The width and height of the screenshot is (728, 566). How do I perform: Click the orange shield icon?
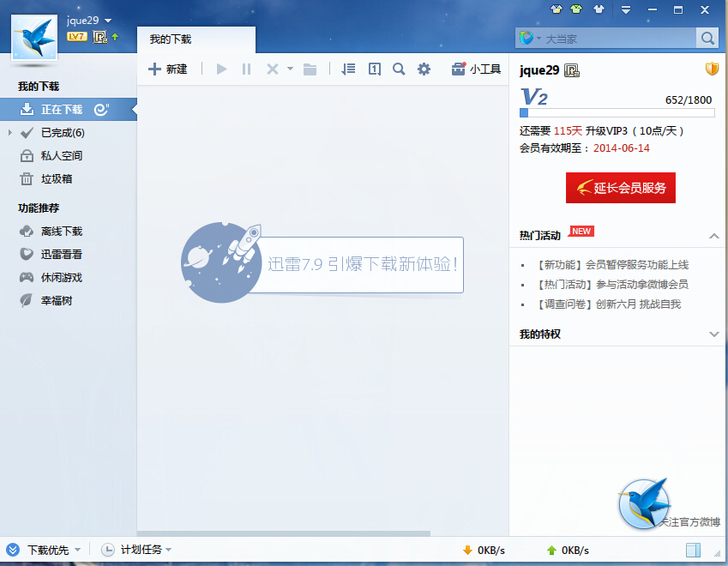(x=712, y=69)
